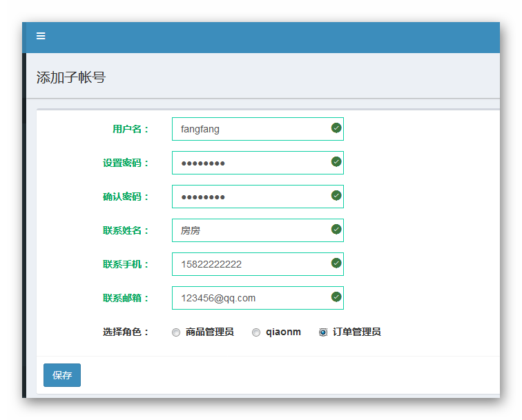Click the validation checkmark in the 联系姓名 field

(336, 229)
